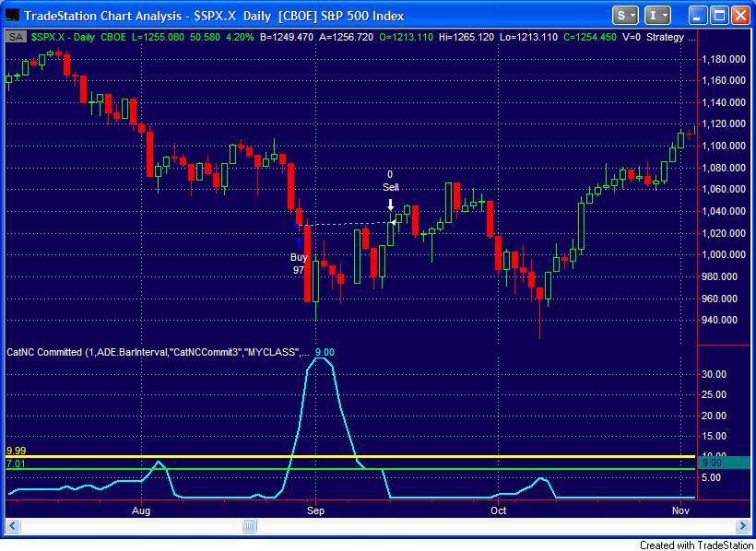This screenshot has width=756, height=551.
Task: Close the TradeStation Chart Analysis window
Action: (x=741, y=16)
